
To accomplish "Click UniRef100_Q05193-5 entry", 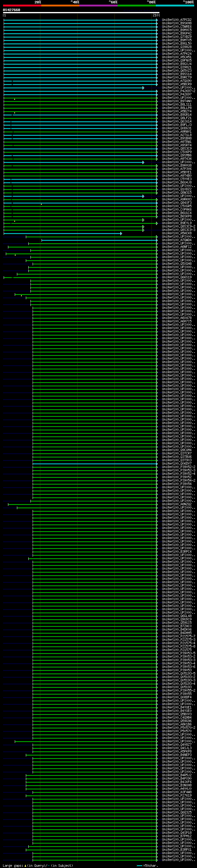I will click(179, 673).
